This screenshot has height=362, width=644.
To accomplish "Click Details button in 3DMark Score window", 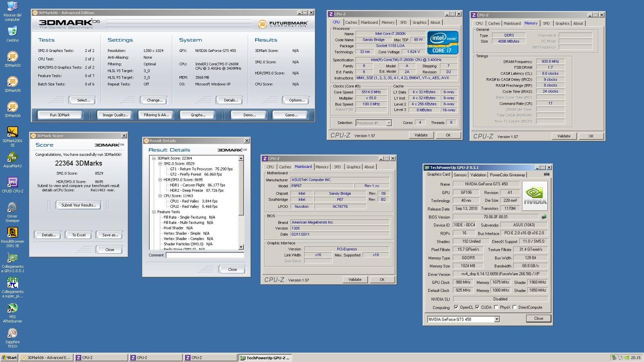I will click(48, 235).
